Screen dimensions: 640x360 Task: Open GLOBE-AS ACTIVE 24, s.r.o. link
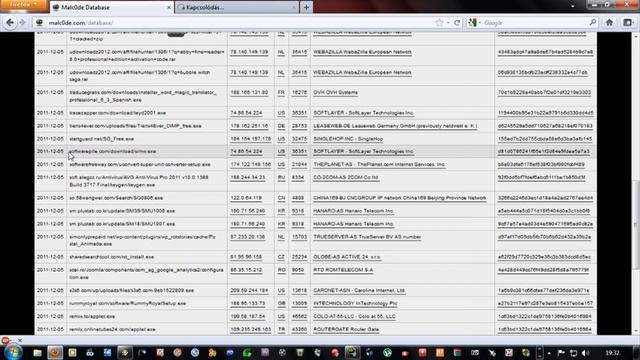point(347,257)
